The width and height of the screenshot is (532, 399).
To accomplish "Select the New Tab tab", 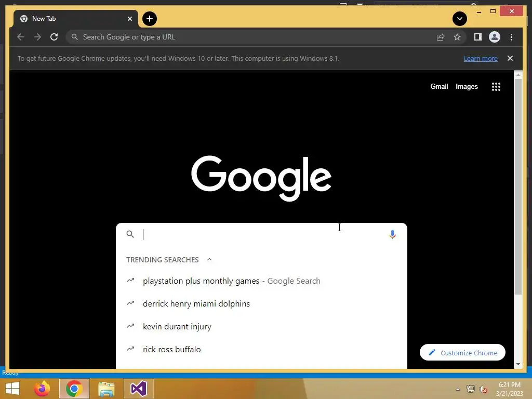I will point(75,19).
